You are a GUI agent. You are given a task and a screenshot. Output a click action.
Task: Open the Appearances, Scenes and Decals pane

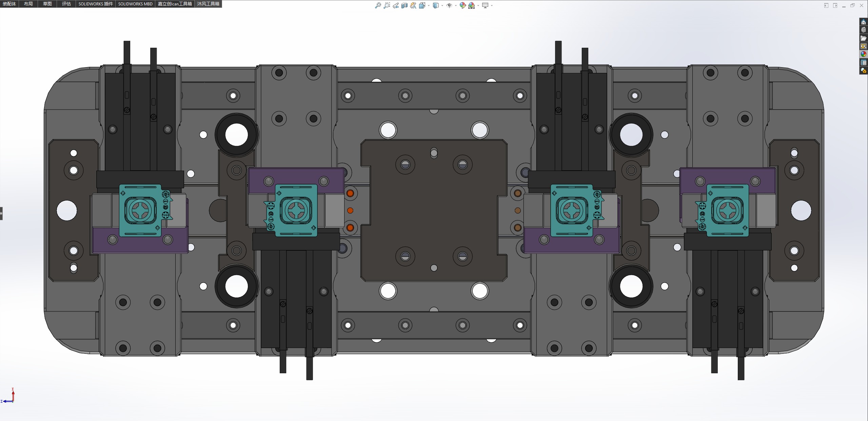(864, 54)
